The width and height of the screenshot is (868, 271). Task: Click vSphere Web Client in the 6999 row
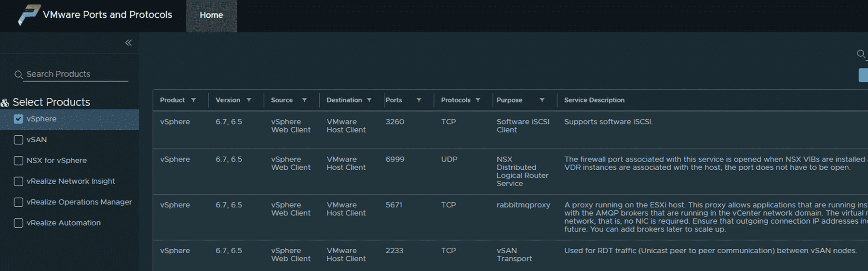click(x=291, y=163)
